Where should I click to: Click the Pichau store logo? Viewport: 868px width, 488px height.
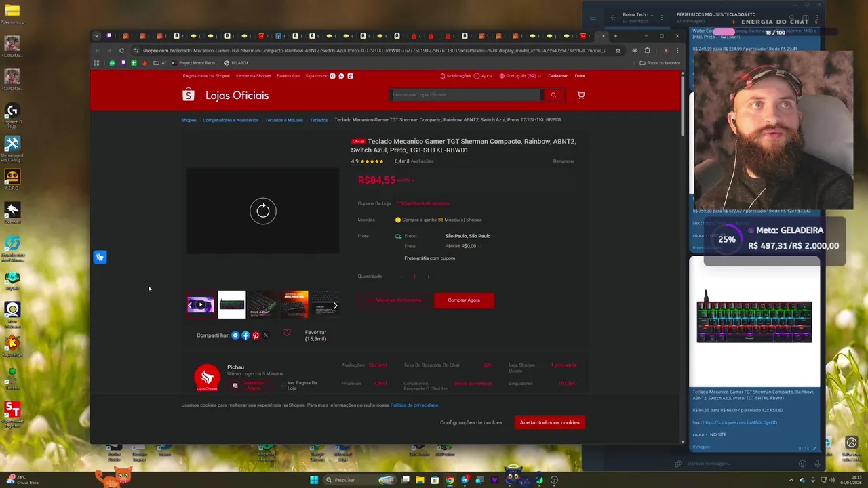click(207, 378)
